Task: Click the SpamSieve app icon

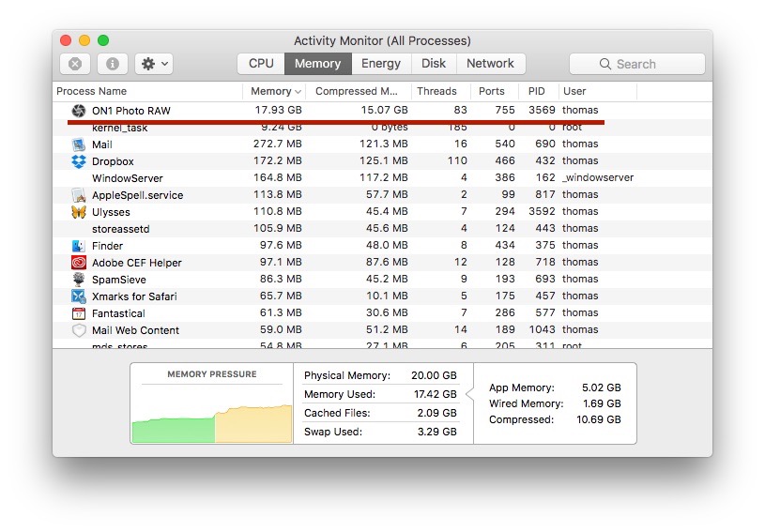Action: (79, 280)
